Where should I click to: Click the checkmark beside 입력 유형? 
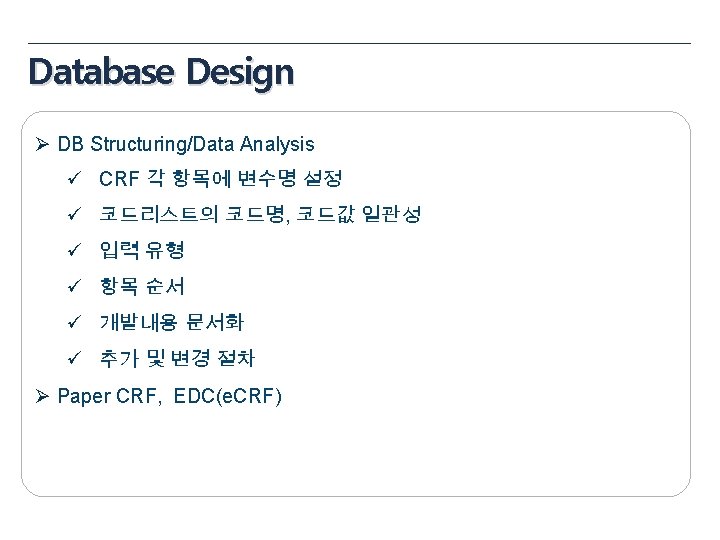coord(74,249)
